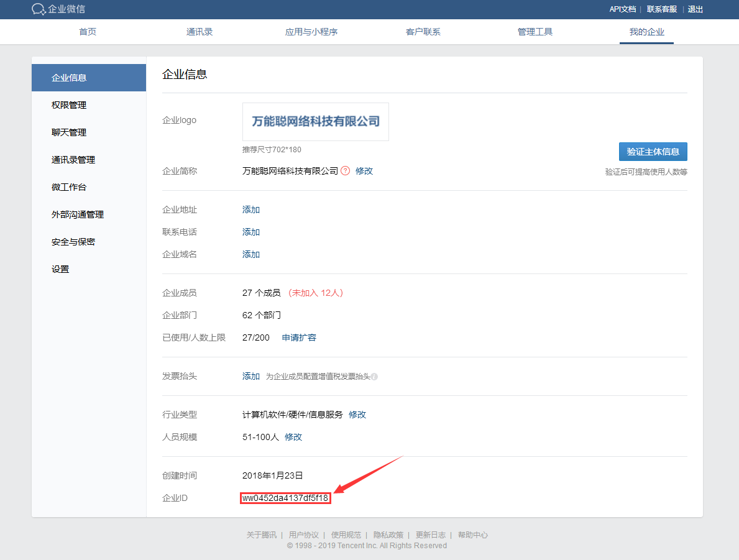Click 添加 to add 企业地址
This screenshot has height=560, width=739.
pos(250,209)
